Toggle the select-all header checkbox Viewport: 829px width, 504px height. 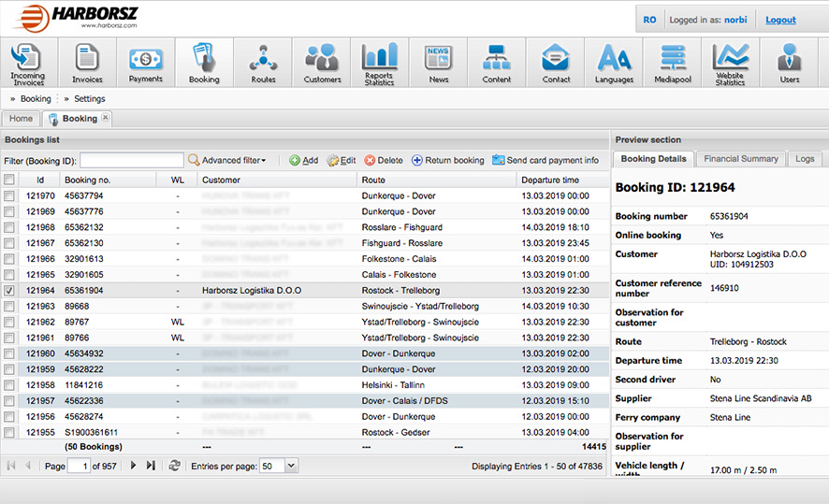point(9,180)
